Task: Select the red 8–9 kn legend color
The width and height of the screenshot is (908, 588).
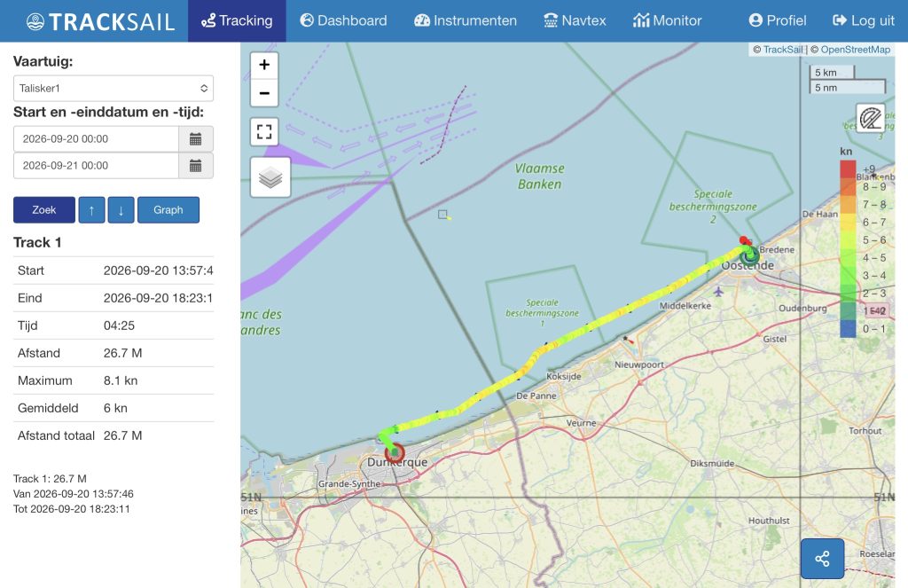Action: click(x=848, y=186)
